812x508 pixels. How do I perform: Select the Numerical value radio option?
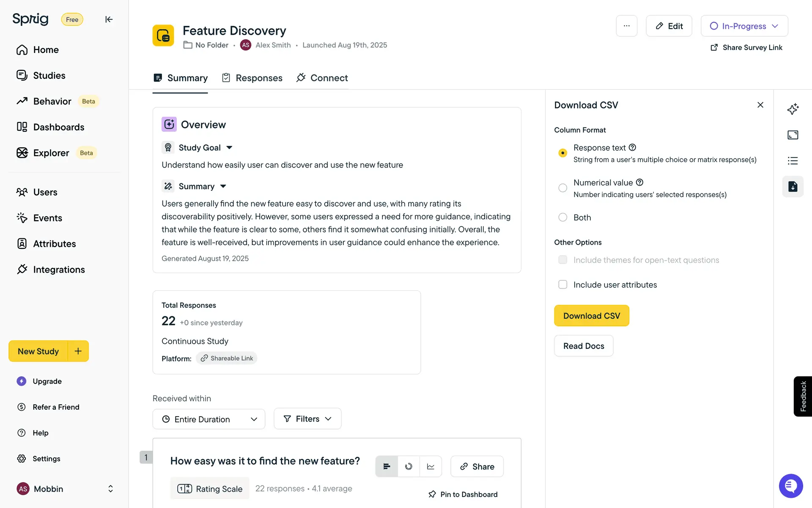[x=562, y=188]
